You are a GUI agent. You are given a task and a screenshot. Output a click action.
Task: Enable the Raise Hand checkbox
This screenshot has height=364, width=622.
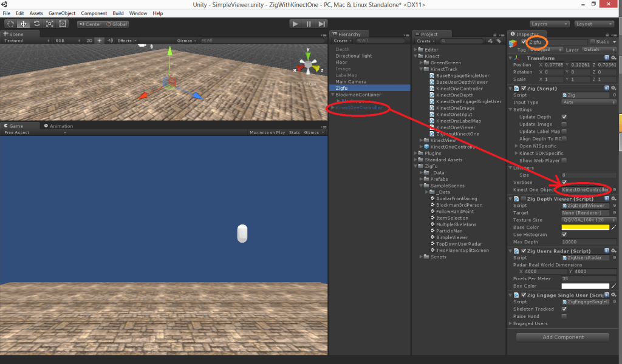click(564, 316)
